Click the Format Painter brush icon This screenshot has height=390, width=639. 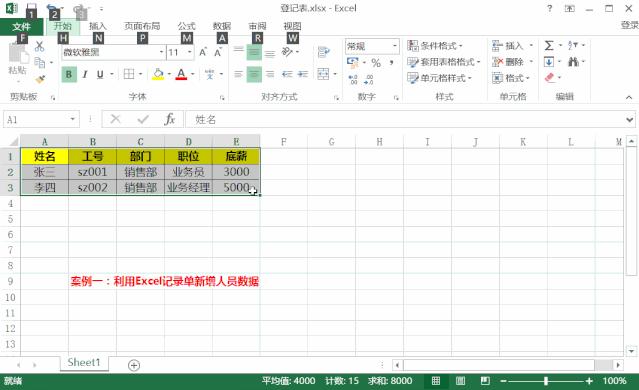pos(40,79)
